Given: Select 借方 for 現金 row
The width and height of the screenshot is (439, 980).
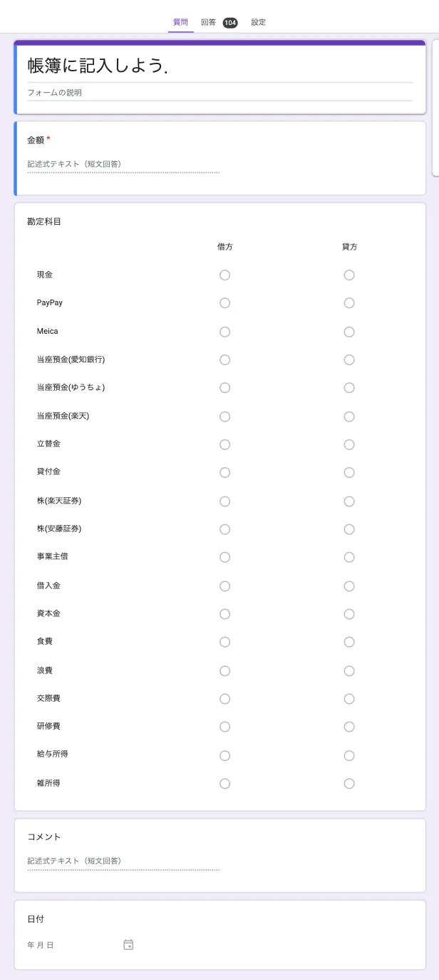Looking at the screenshot, I should tap(225, 275).
